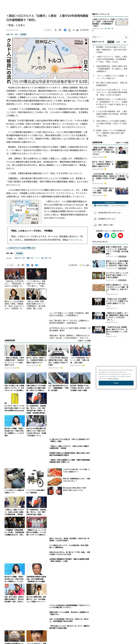Image resolution: width=138 pixels, height=644 pixels.
Task: Click the Facebook icon below the article
Action: (28, 265)
